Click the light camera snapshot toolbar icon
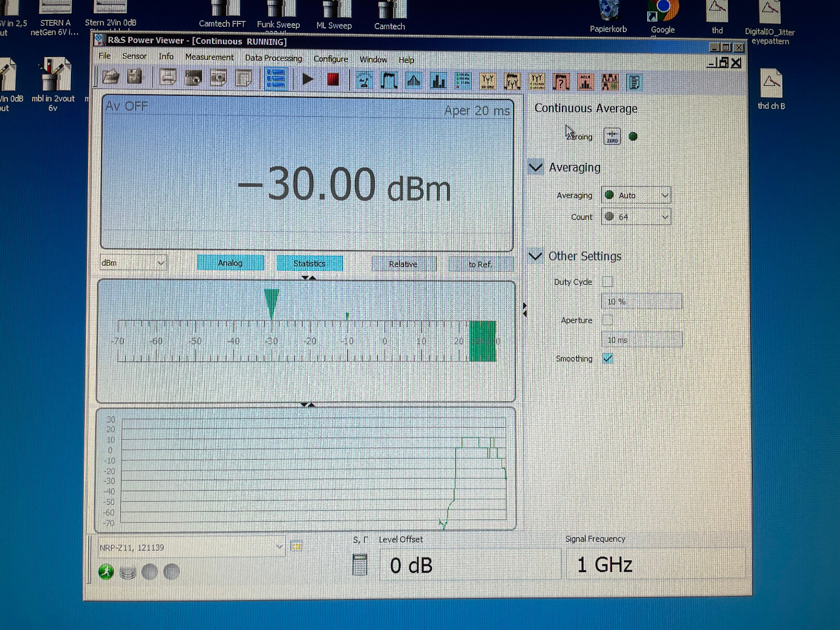Image resolution: width=840 pixels, height=630 pixels. [218, 78]
